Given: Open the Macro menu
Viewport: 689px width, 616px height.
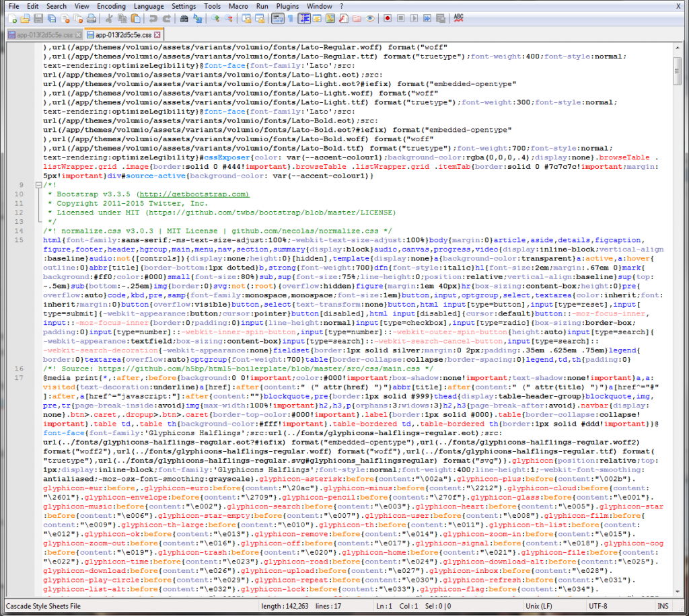Looking at the screenshot, I should pyautogui.click(x=238, y=6).
